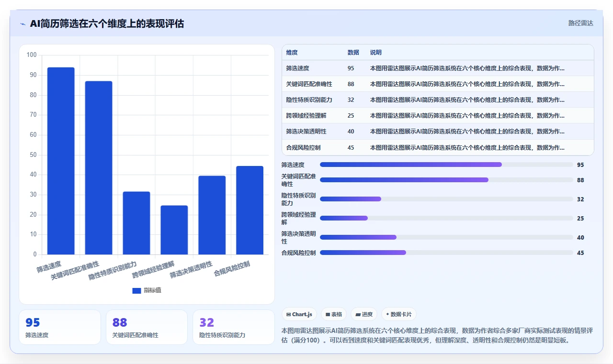613x364 pixels.
Task: Click the 隐性特质识别能力 chart bar
Action: click(136, 223)
